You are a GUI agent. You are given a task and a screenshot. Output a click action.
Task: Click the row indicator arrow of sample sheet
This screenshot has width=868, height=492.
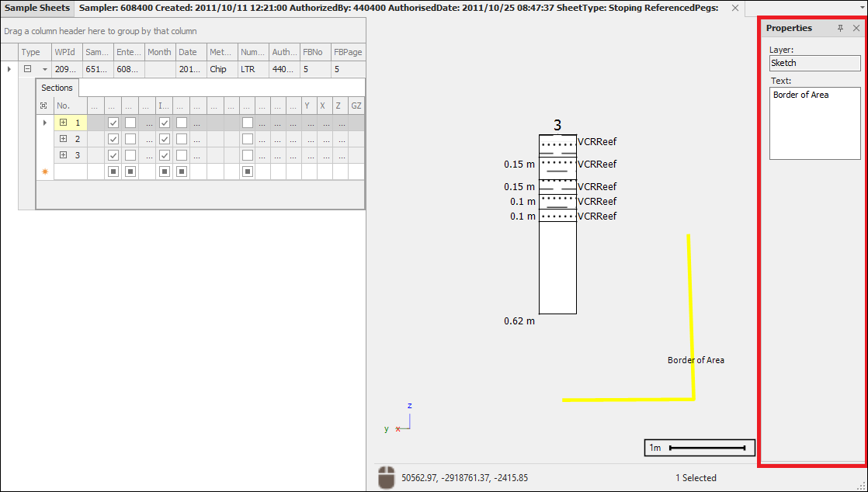[x=9, y=69]
